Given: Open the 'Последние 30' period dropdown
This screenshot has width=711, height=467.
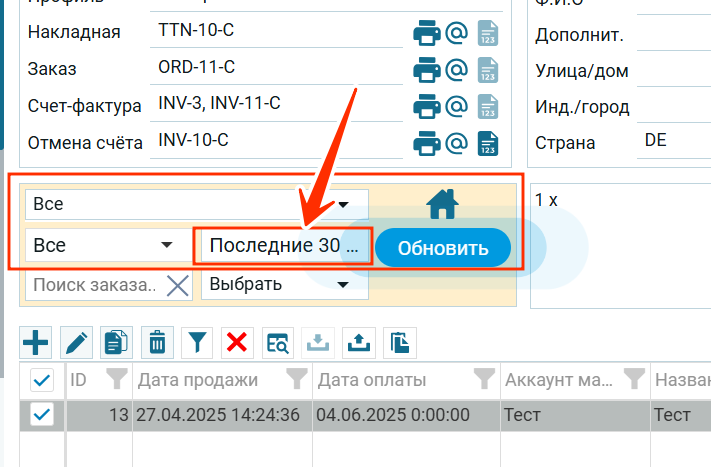Looking at the screenshot, I should pos(284,245).
